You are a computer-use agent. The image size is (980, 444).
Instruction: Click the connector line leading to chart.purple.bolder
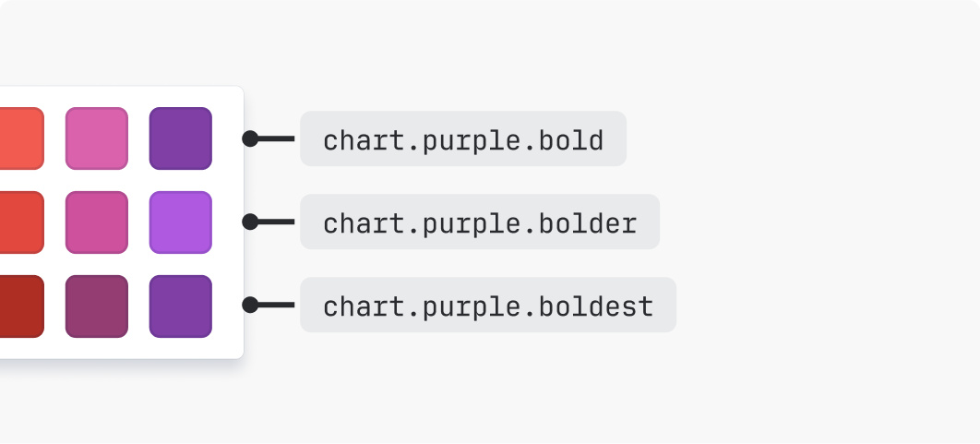click(x=277, y=222)
